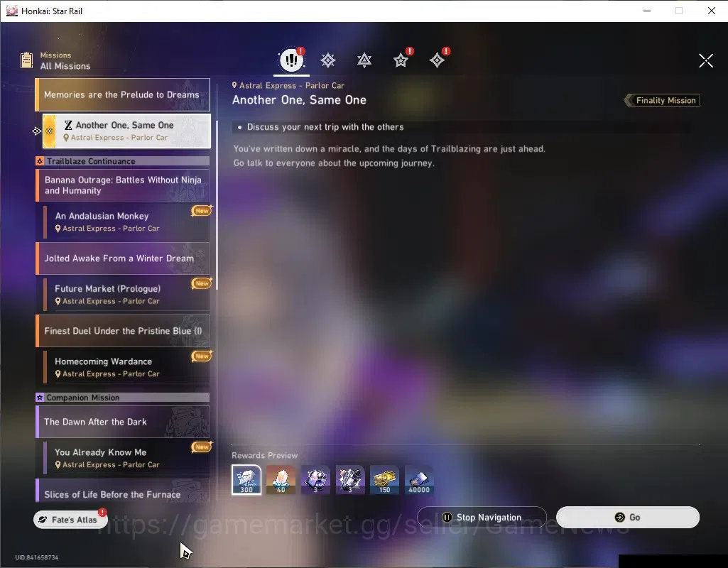The image size is (728, 568).
Task: Click location pin under Homecoming Wardance
Action: pos(58,373)
